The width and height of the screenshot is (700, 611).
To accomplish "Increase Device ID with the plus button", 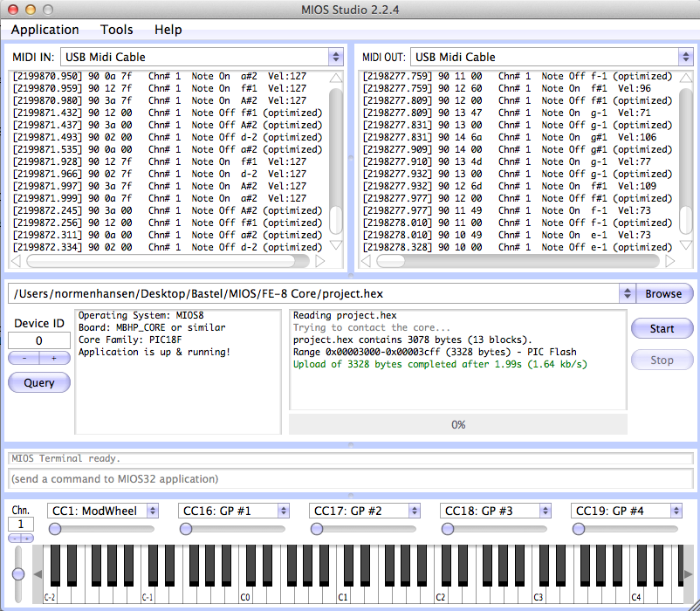I will 54,358.
